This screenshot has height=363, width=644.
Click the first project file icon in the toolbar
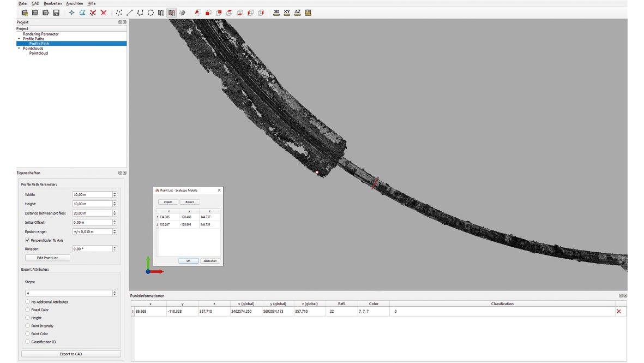(25, 13)
